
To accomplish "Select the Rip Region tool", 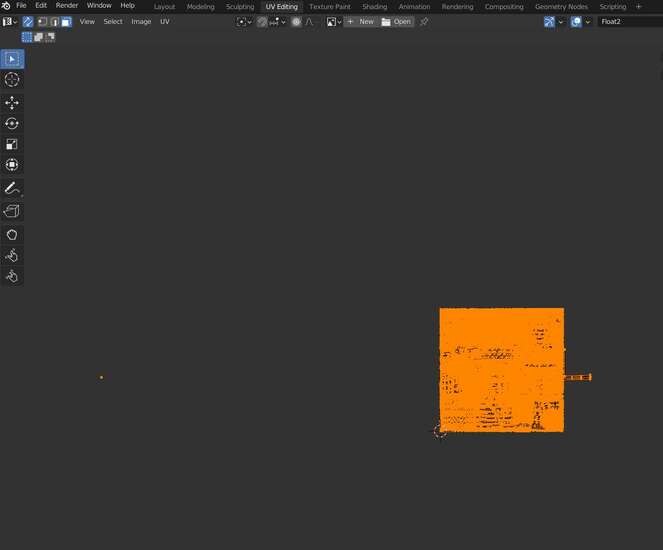I will pos(12,211).
